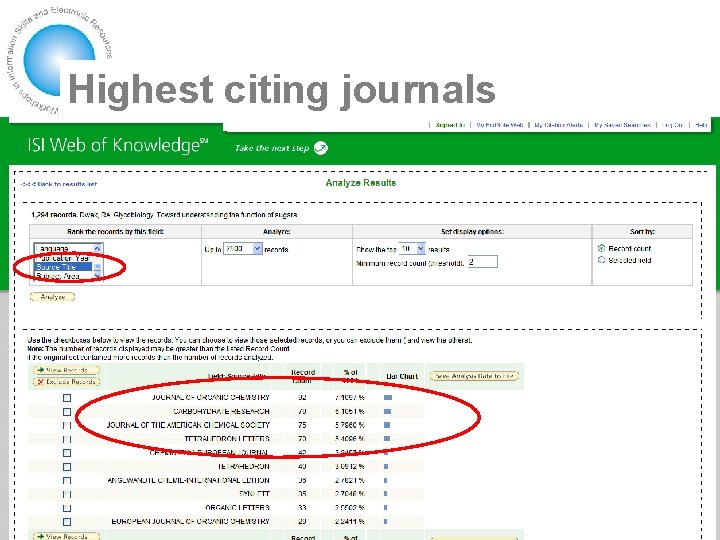Click the Analyze button
The height and width of the screenshot is (540, 720).
(x=52, y=297)
